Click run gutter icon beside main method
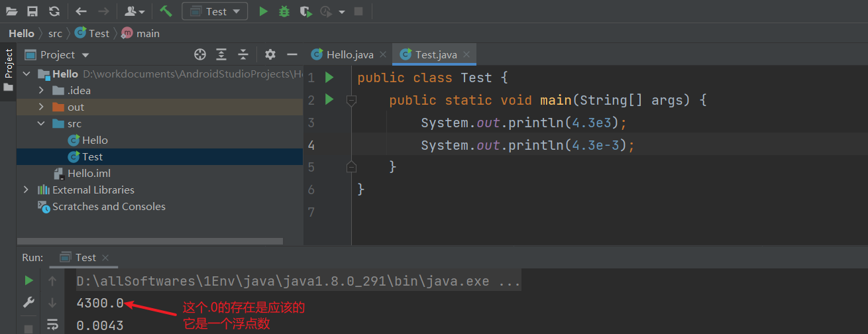 (329, 100)
